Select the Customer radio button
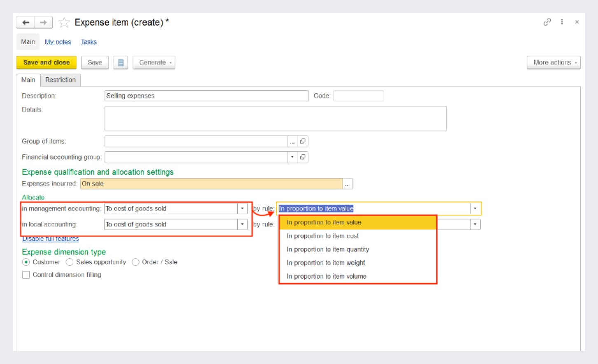 26,262
